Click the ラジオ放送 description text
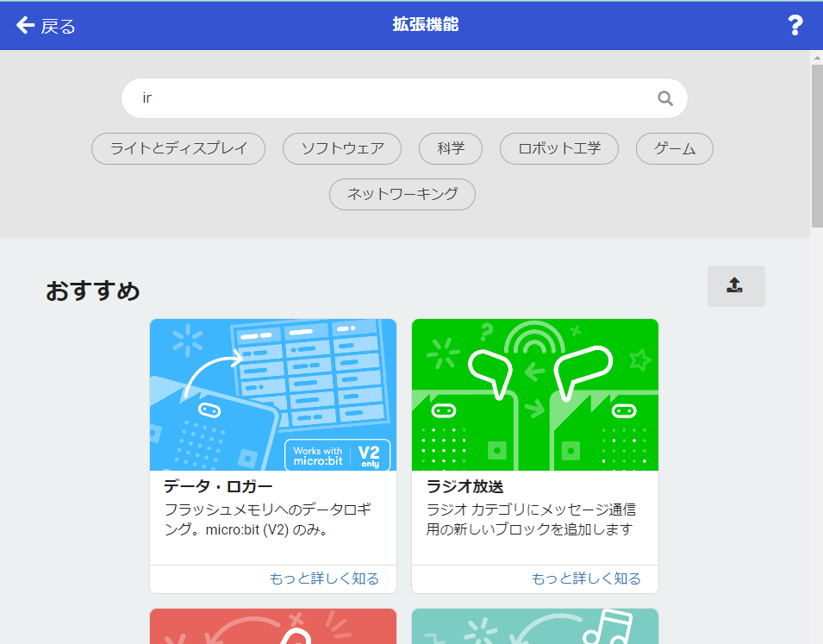 (x=531, y=520)
